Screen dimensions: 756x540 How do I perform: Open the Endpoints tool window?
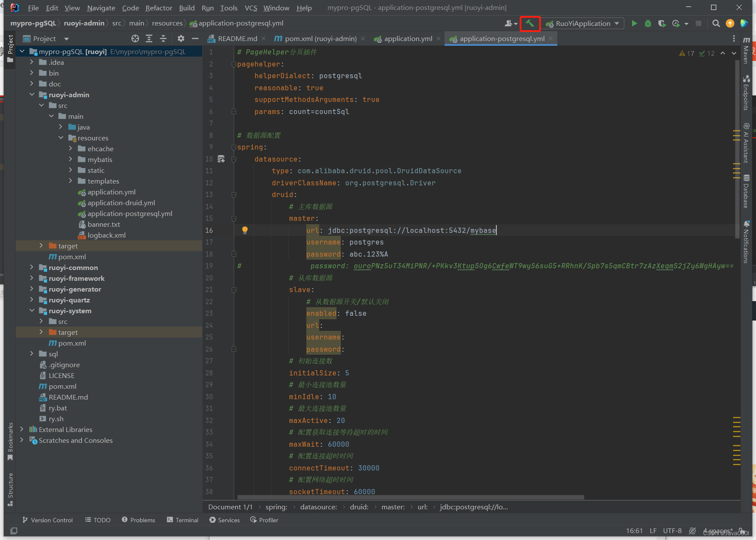coord(746,92)
